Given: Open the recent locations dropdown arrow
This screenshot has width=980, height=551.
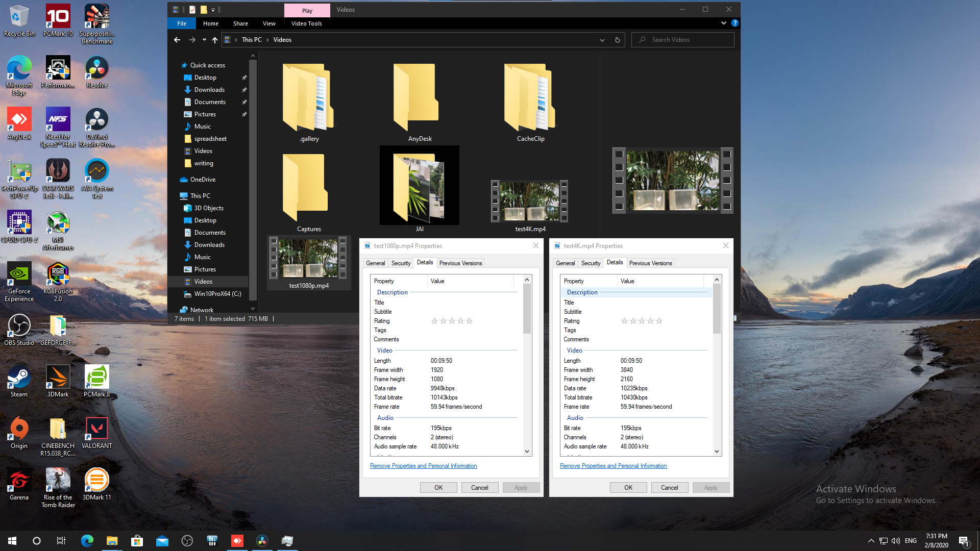Looking at the screenshot, I should click(204, 40).
